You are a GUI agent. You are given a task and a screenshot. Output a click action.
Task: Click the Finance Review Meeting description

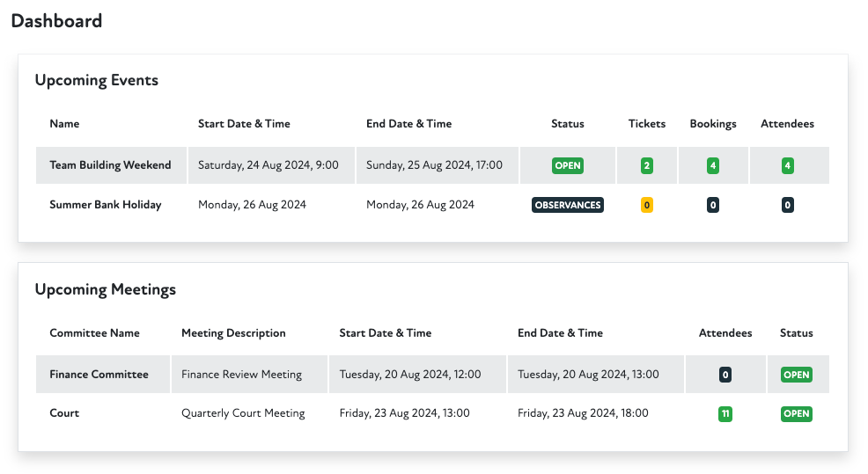coord(241,375)
